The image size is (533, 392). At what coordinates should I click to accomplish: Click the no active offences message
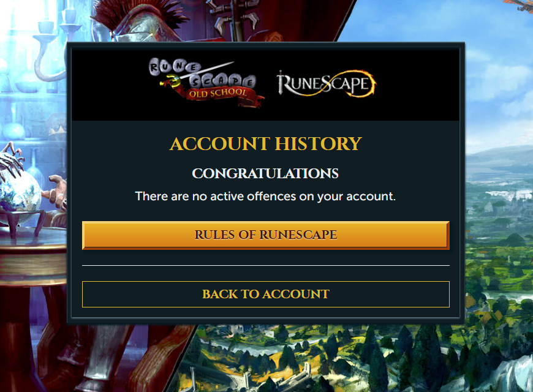point(265,196)
